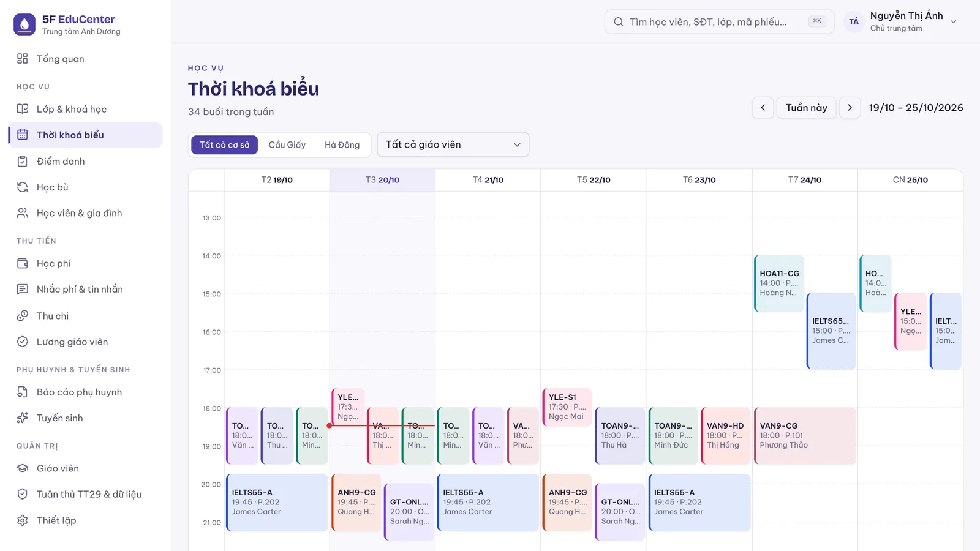The image size is (980, 551).
Task: Select the T3 20/10 day header
Action: click(382, 180)
